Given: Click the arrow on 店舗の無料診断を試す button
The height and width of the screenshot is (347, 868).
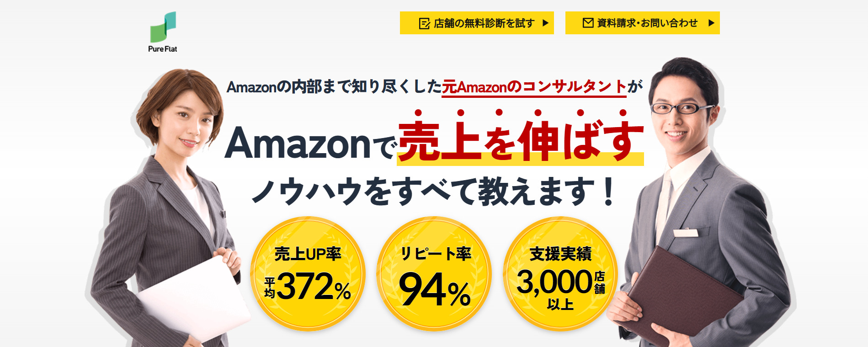Looking at the screenshot, I should (x=545, y=23).
